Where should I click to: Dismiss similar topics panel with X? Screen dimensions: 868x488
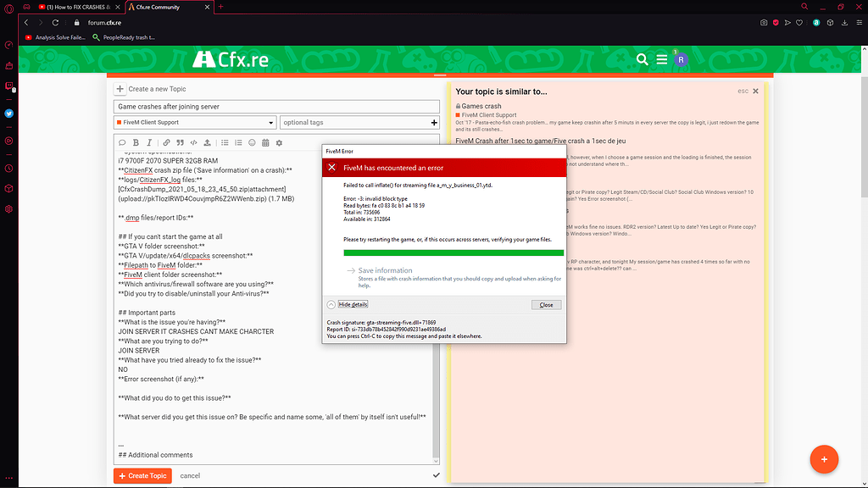tap(755, 91)
